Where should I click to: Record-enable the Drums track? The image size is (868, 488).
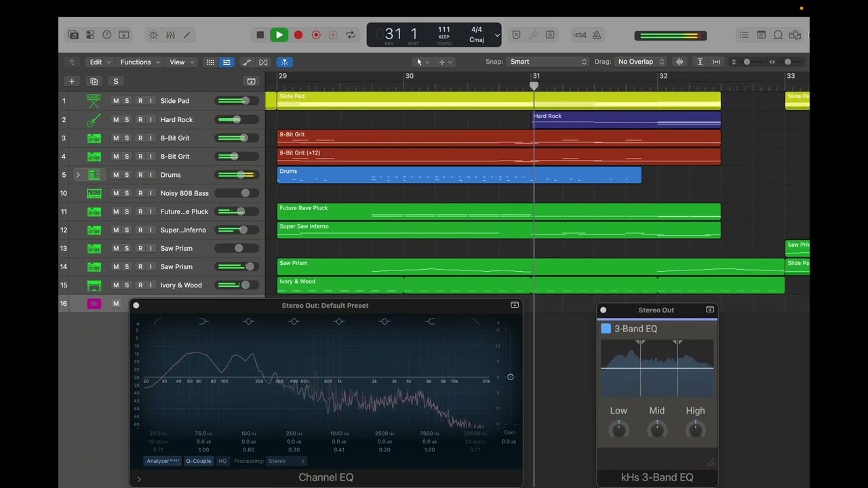[x=140, y=175]
